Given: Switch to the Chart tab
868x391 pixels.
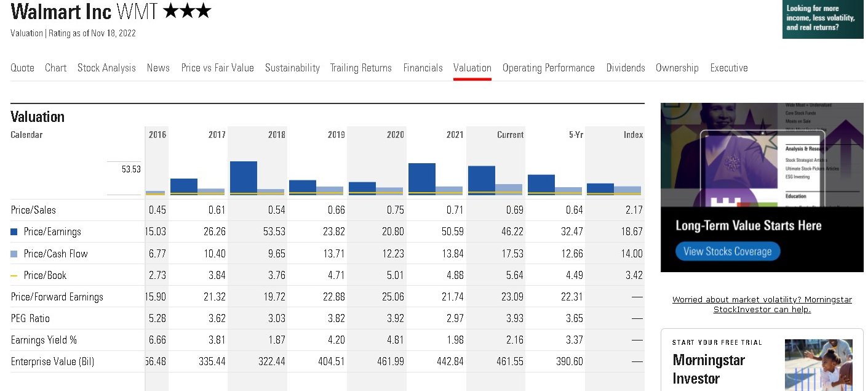Looking at the screenshot, I should point(55,68).
